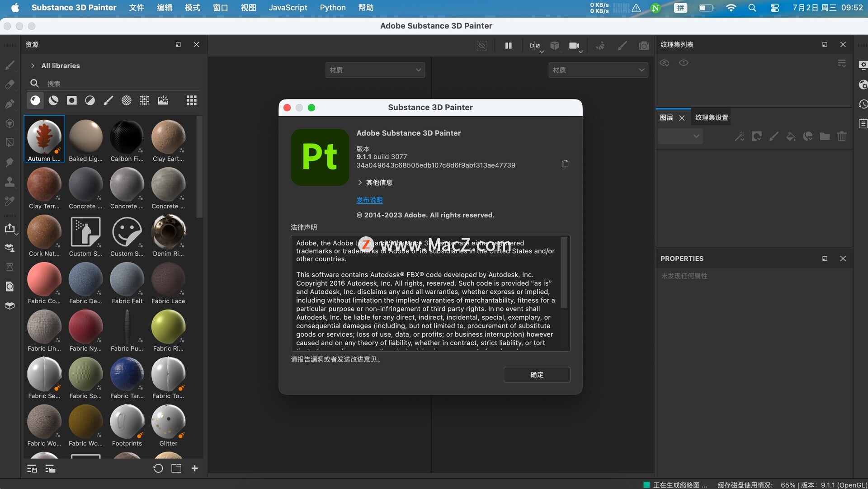Screen dimensions: 868x489
Task: Open the Export textures icon in left toolbar
Action: click(9, 228)
